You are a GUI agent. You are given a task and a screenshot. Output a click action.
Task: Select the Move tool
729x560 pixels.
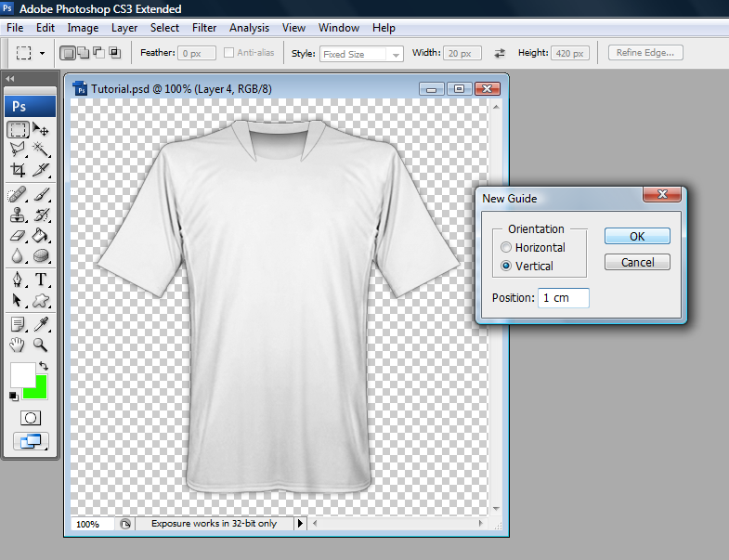point(41,130)
